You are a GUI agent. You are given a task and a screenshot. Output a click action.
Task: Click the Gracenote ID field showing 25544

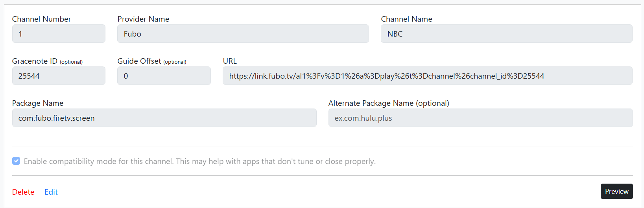tap(59, 76)
